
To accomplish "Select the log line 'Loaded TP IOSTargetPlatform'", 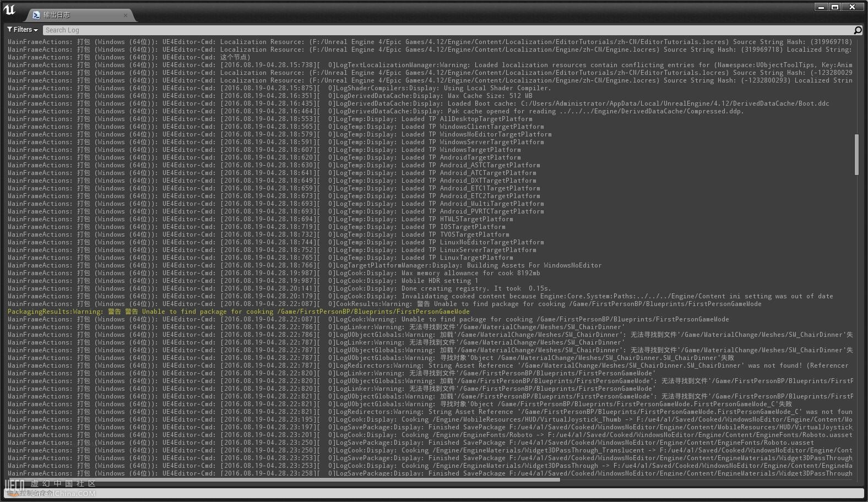I will [256, 227].
